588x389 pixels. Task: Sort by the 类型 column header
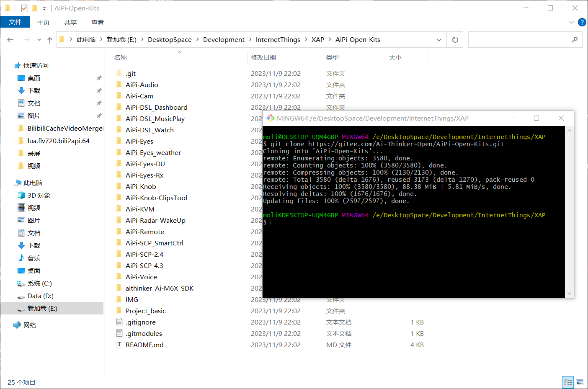coord(333,58)
